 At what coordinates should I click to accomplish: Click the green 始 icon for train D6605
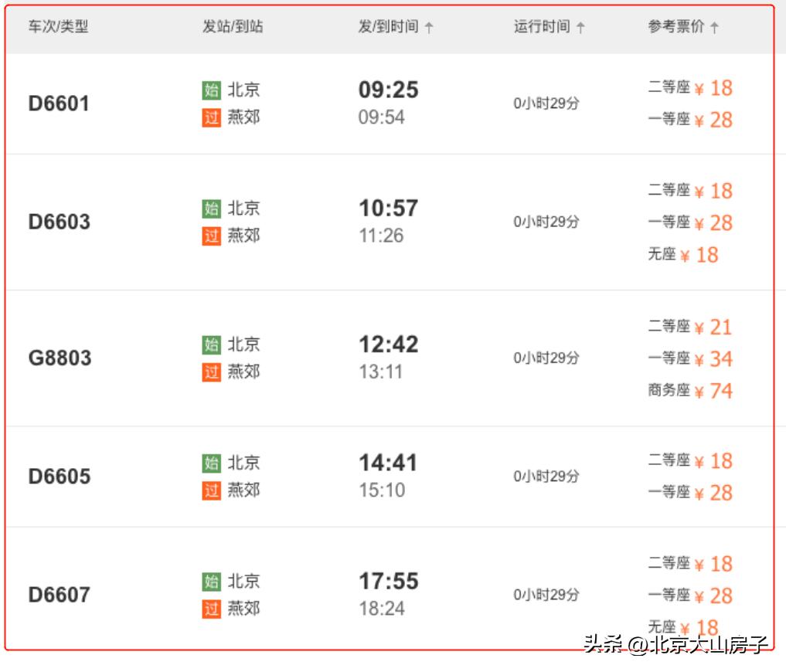click(211, 463)
